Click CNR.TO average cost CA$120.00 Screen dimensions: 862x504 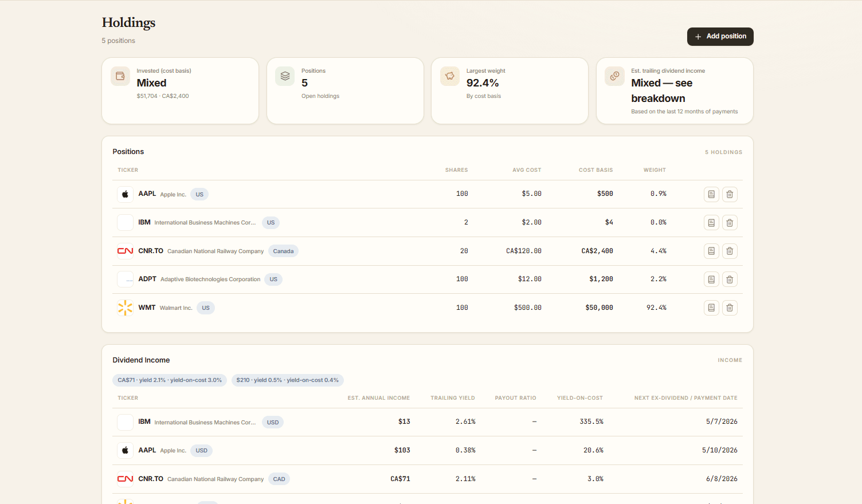(524, 251)
